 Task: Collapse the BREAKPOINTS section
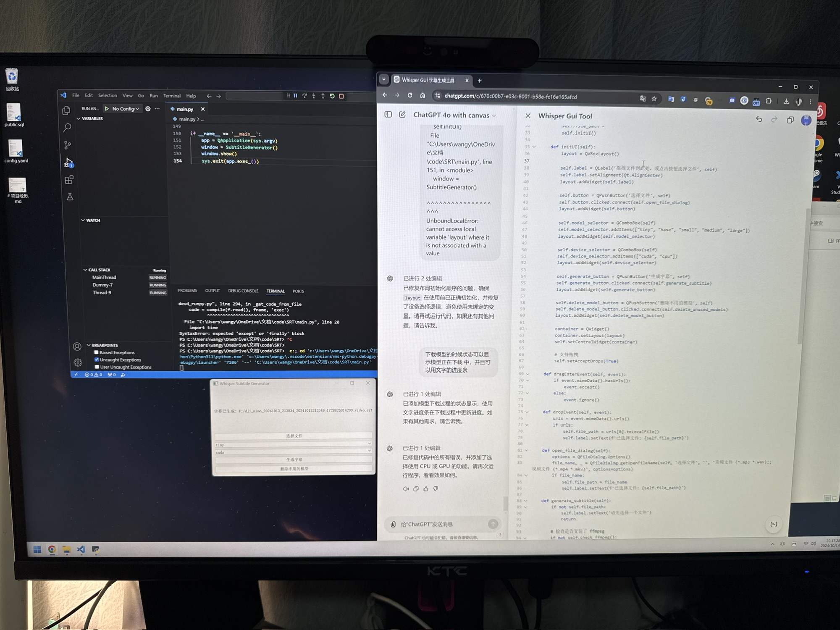89,345
